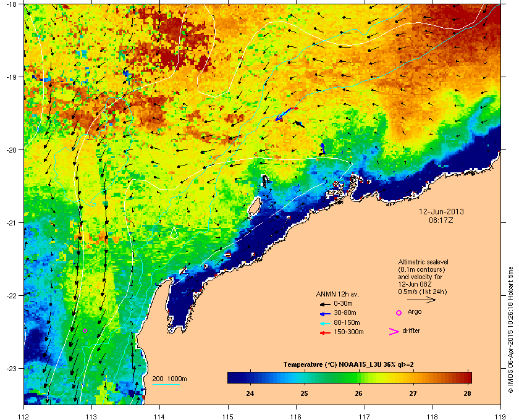Screen dimensions: 519x420
Task: Click the 'Altimetric sealevel' caption text
Action: click(423, 262)
